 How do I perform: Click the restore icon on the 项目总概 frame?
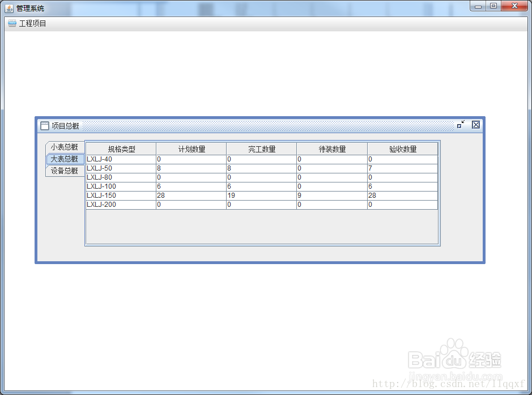click(x=460, y=125)
